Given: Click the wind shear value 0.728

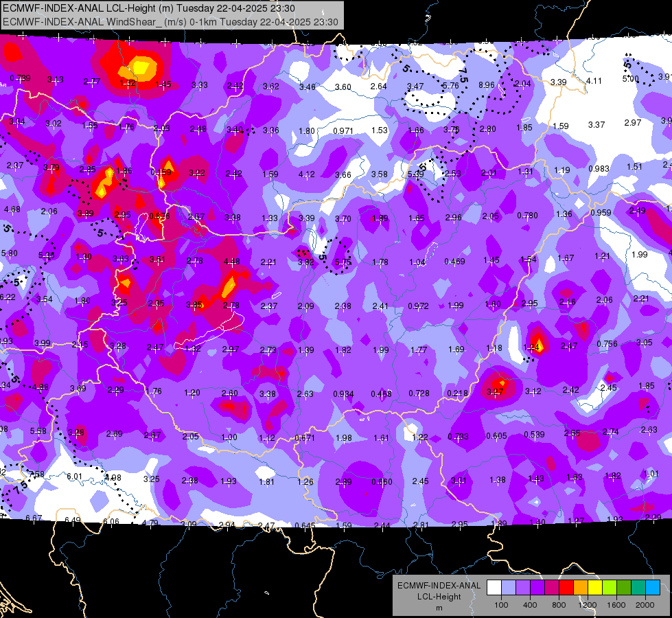Looking at the screenshot, I should (419, 393).
